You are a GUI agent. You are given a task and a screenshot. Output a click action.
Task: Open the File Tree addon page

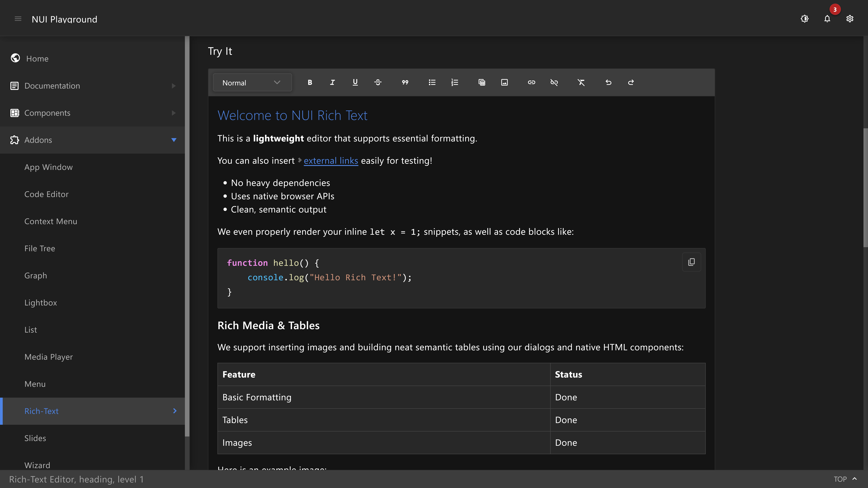(92, 249)
